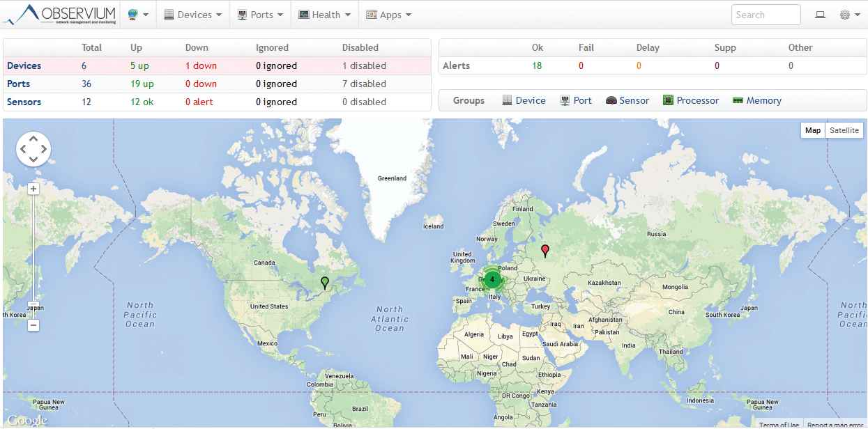Viewport: 868px width, 429px height.
Task: Select the Memory group icon
Action: (738, 100)
